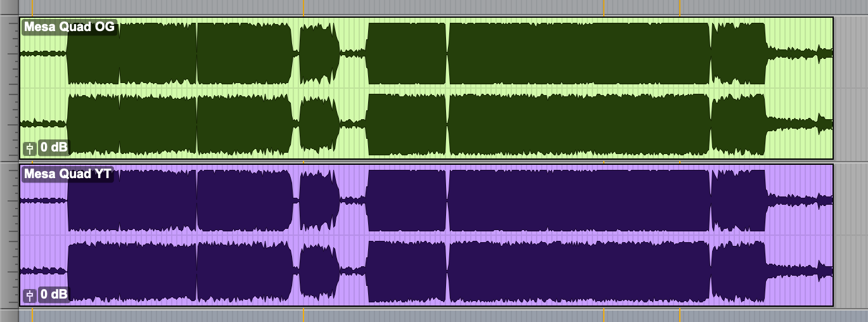Click the rightmost orange marker in the top ruler
Image resolution: width=868 pixels, height=322 pixels.
pos(680,8)
